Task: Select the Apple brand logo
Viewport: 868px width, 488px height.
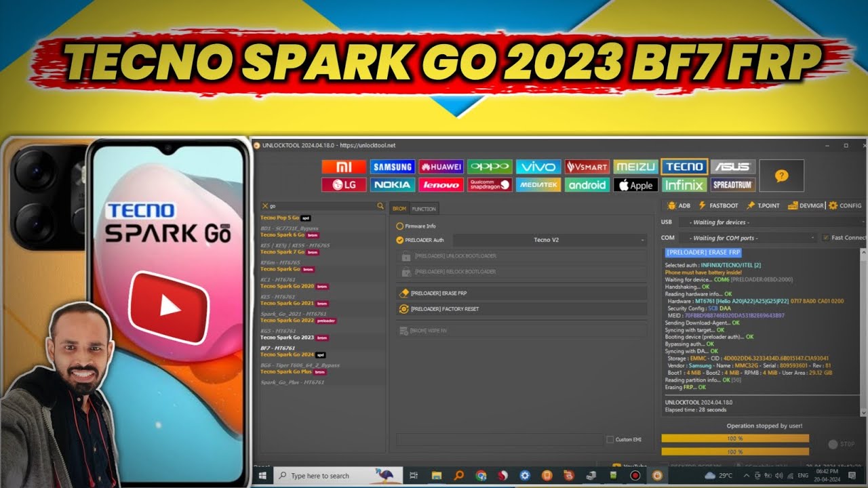Action: [635, 184]
